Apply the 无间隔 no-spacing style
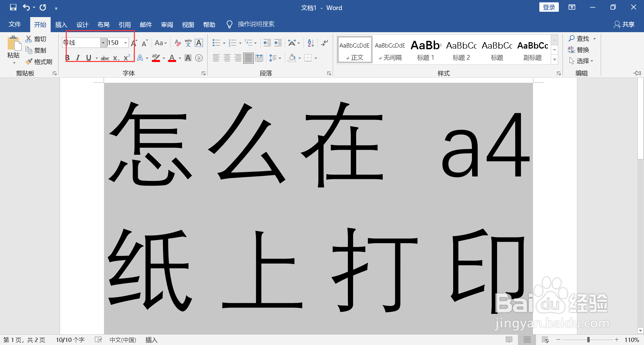The height and width of the screenshot is (345, 644). pos(390,50)
